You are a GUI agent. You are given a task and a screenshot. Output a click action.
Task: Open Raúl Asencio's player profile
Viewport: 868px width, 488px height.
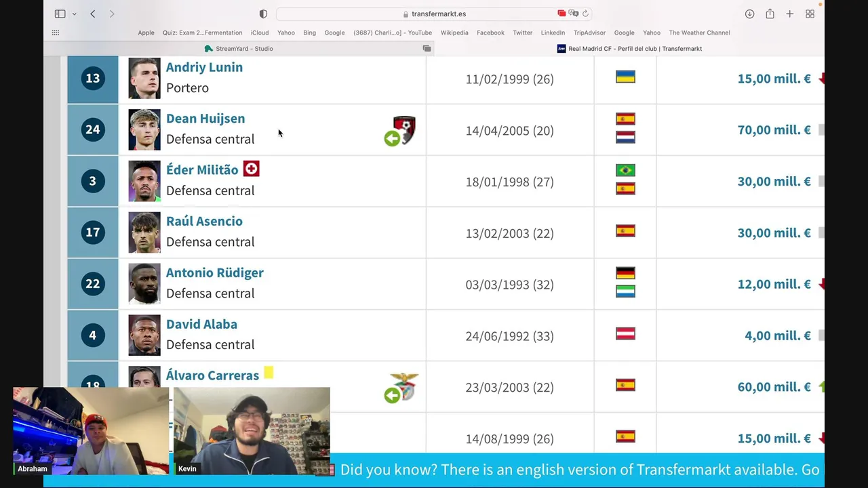[204, 221]
